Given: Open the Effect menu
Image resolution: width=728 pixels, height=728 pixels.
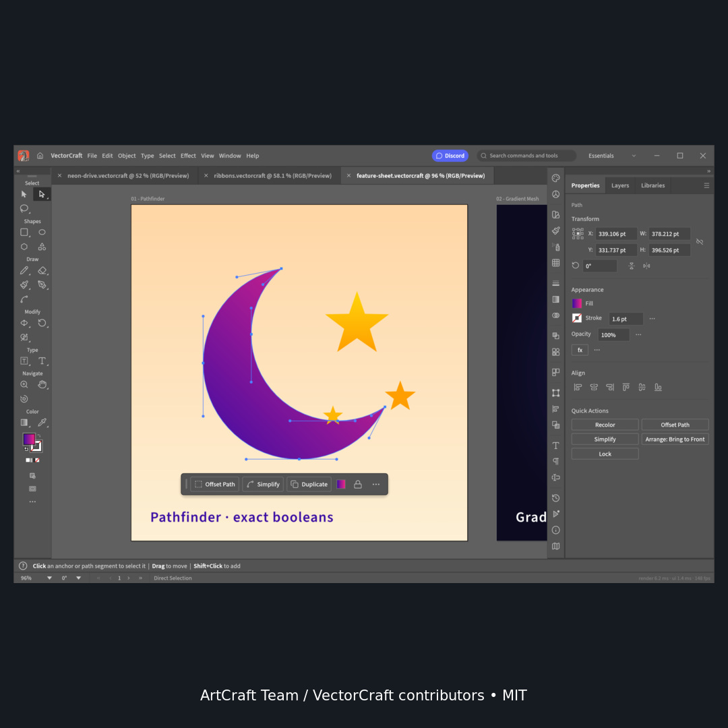Looking at the screenshot, I should (x=188, y=156).
